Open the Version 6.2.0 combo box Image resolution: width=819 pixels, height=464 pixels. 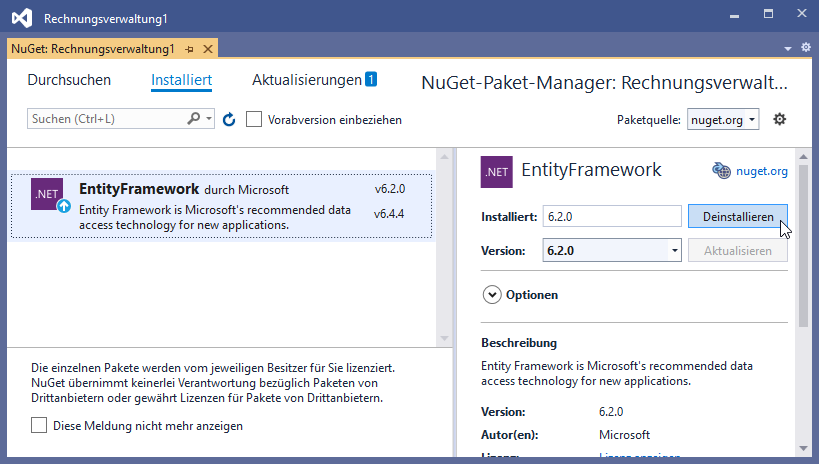(612, 250)
